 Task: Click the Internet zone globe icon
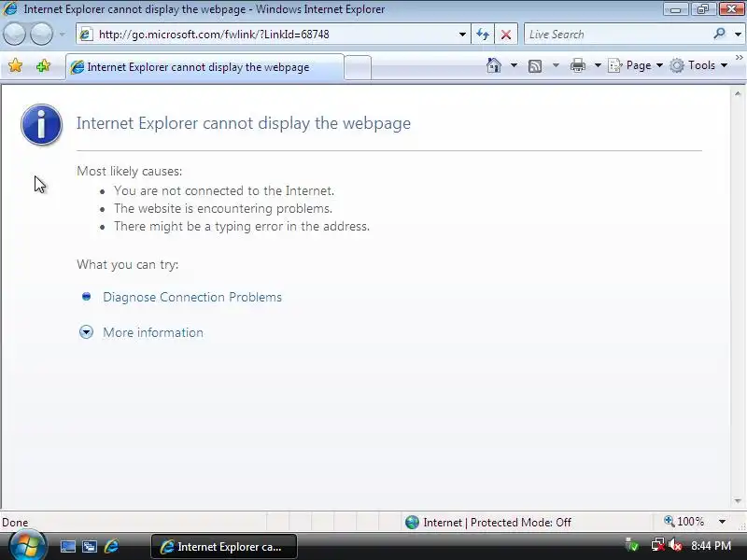(412, 523)
